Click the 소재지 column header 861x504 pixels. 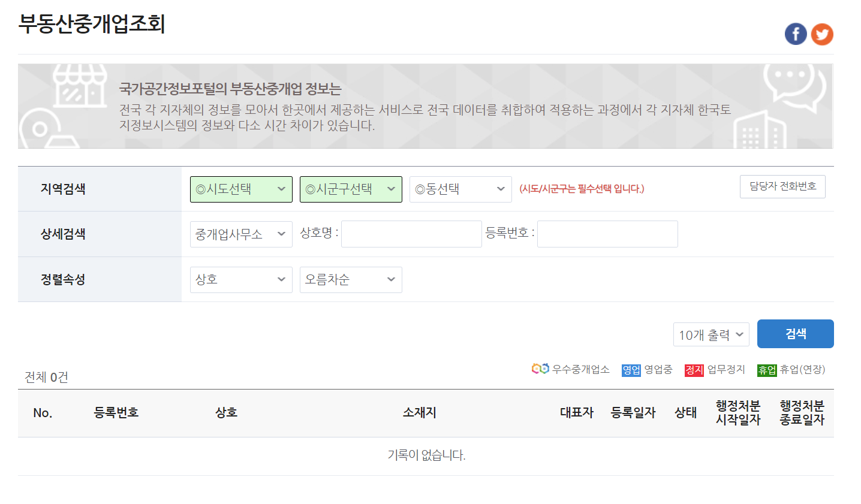(x=420, y=412)
